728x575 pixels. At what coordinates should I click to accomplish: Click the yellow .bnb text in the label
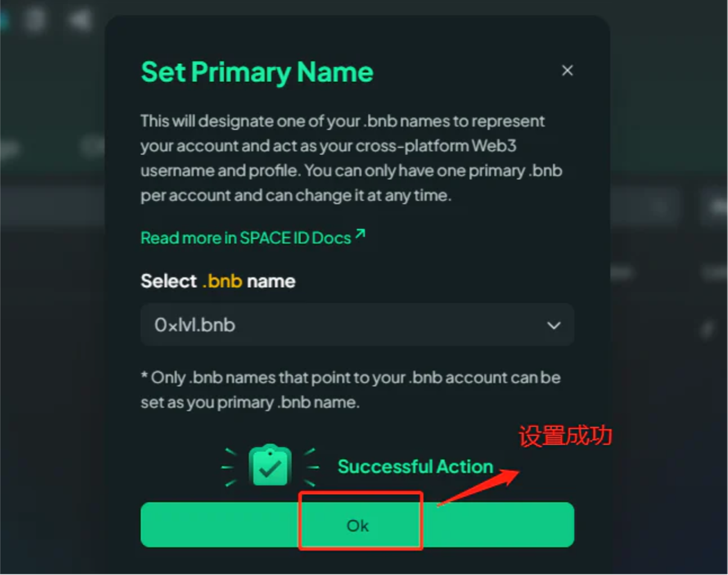222,281
